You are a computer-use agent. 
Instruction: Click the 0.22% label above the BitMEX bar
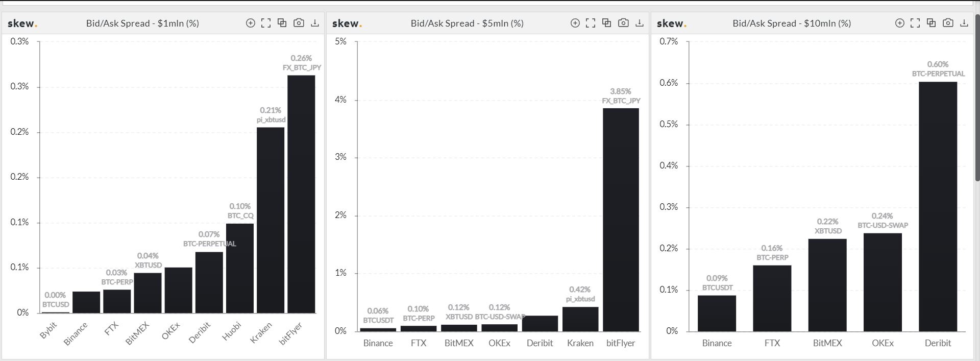(x=827, y=222)
